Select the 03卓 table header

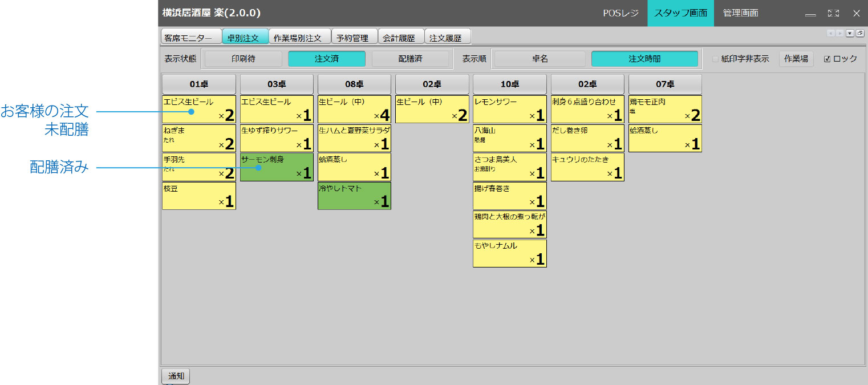coord(277,84)
